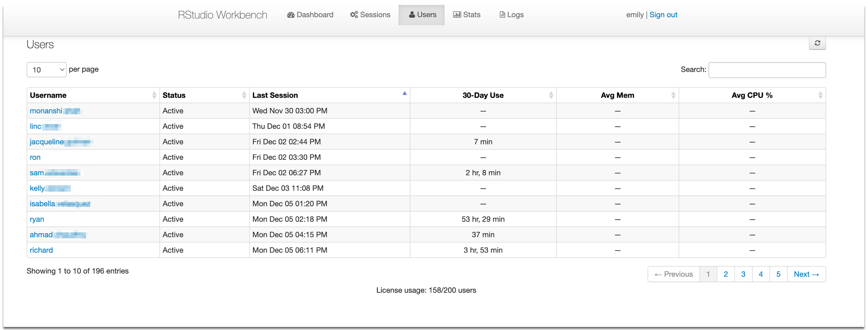
Task: Open user richard's profile link
Action: click(x=41, y=250)
